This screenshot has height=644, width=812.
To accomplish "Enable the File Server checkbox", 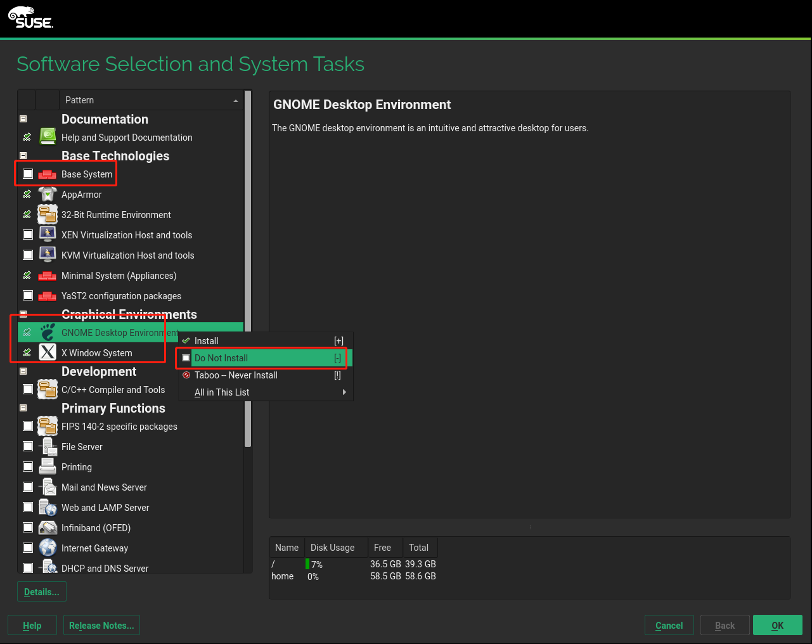I will coord(28,446).
